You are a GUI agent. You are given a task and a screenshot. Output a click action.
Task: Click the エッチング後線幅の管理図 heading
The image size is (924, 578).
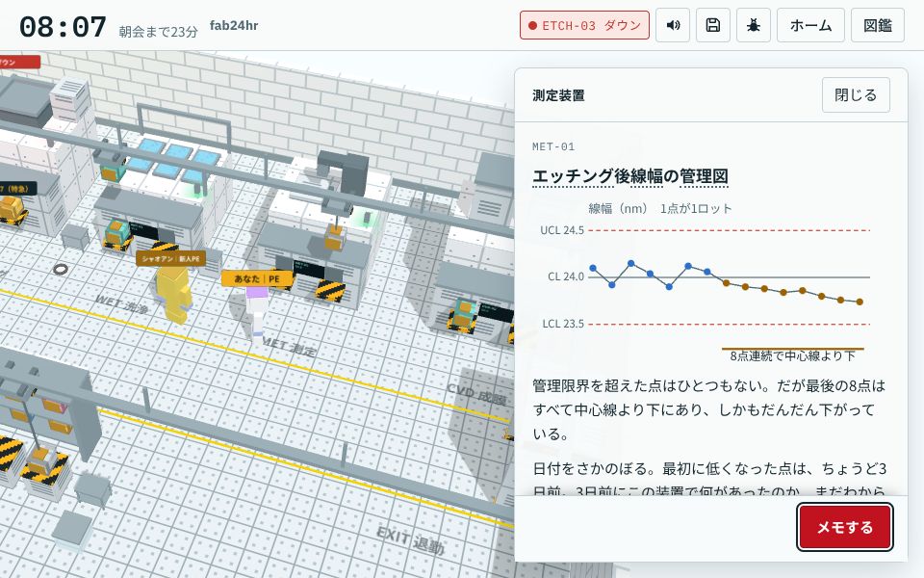click(x=629, y=176)
